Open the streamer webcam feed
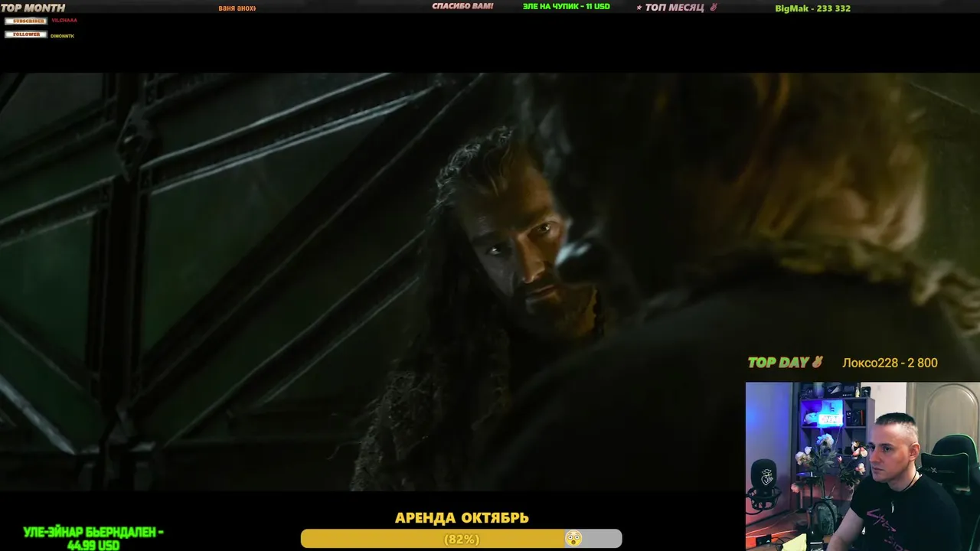The height and width of the screenshot is (551, 980). click(863, 466)
